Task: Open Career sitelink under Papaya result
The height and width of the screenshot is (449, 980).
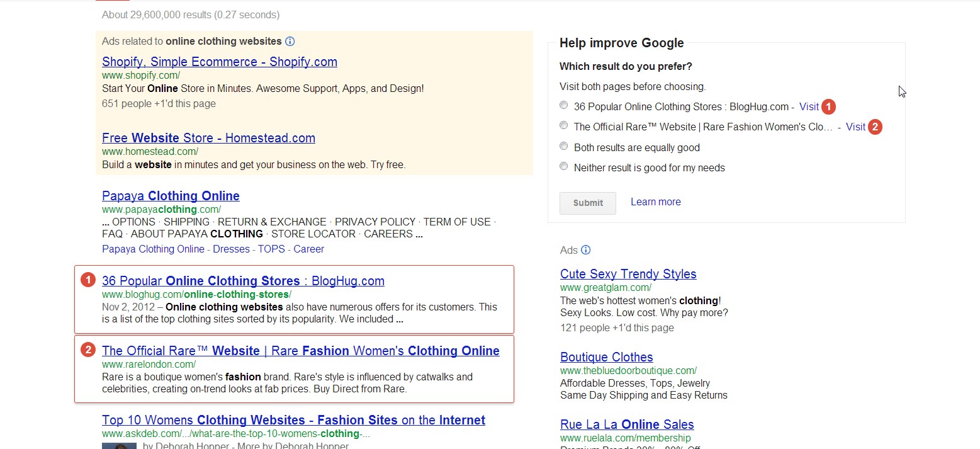Action: click(x=308, y=249)
